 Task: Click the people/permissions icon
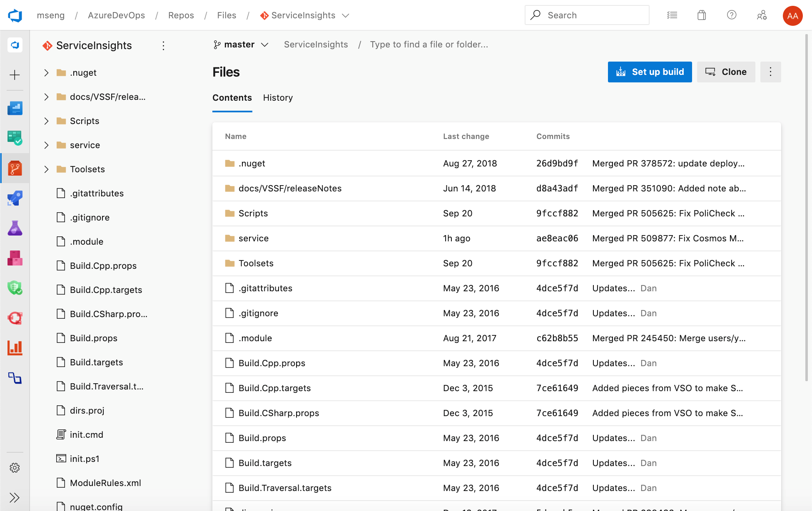[762, 15]
